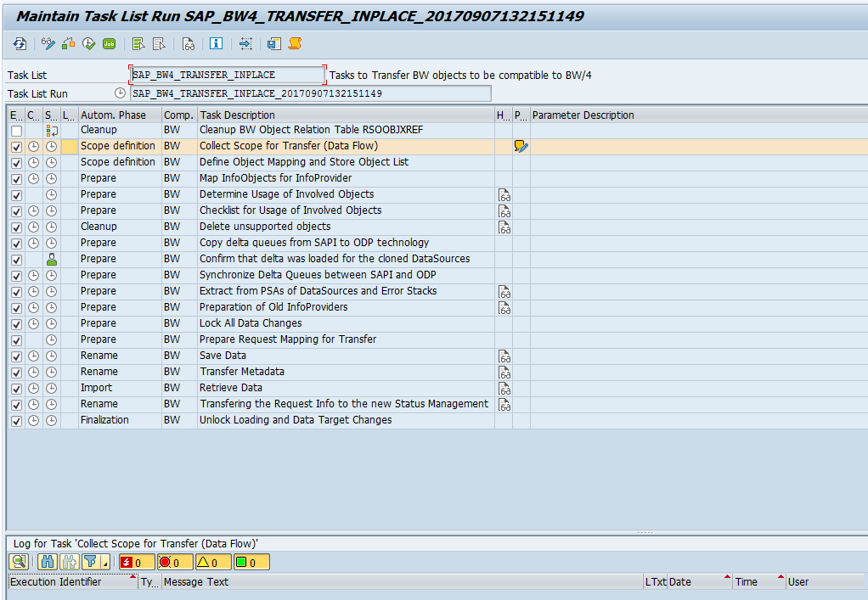Image resolution: width=868 pixels, height=600 pixels.
Task: Disable the Transfer Metadata task checkbox
Action: pos(14,372)
